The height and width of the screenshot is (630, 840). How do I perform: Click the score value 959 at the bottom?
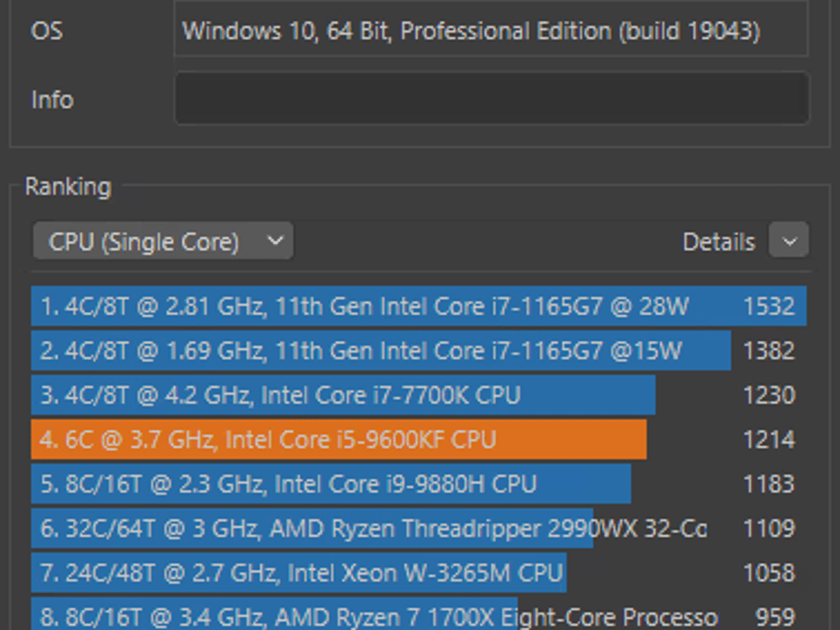[x=774, y=615]
